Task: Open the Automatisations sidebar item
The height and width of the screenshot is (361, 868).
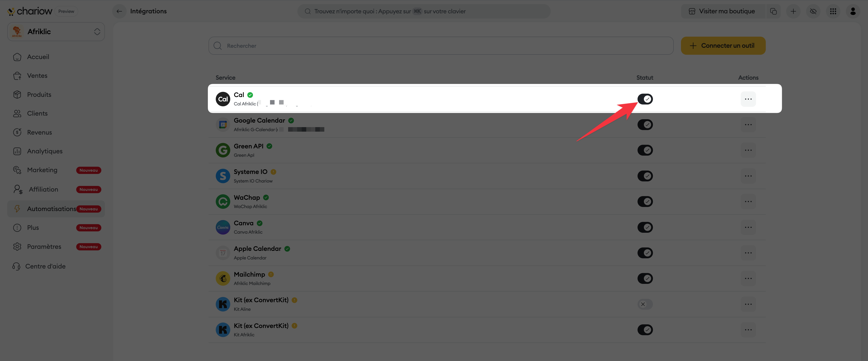Action: pos(51,209)
